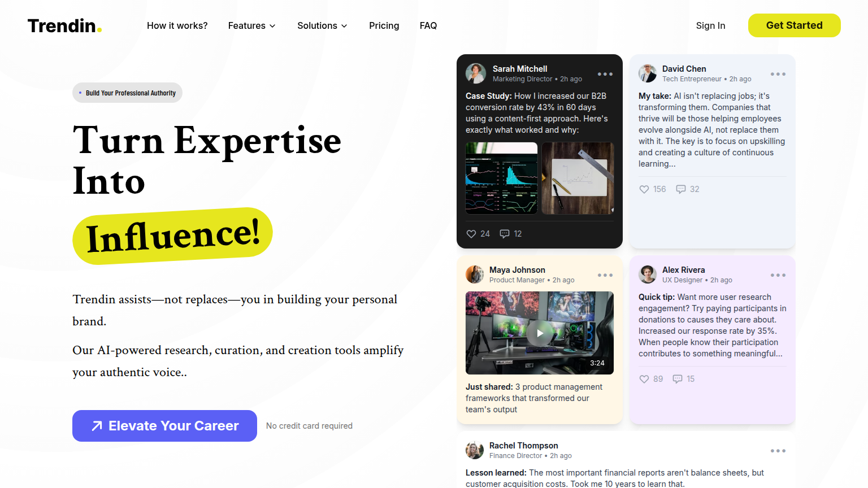The image size is (868, 488).
Task: Click the Elevate Your Career button
Action: click(x=164, y=426)
